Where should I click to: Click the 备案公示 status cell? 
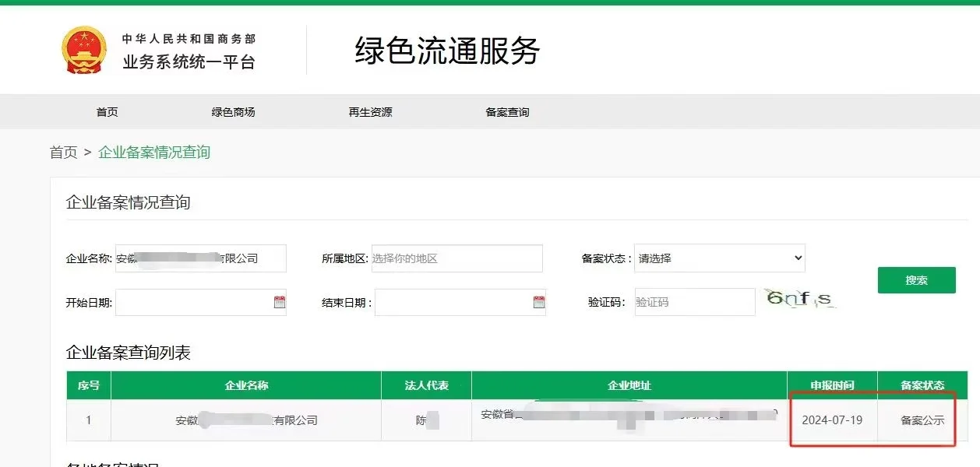(x=923, y=420)
